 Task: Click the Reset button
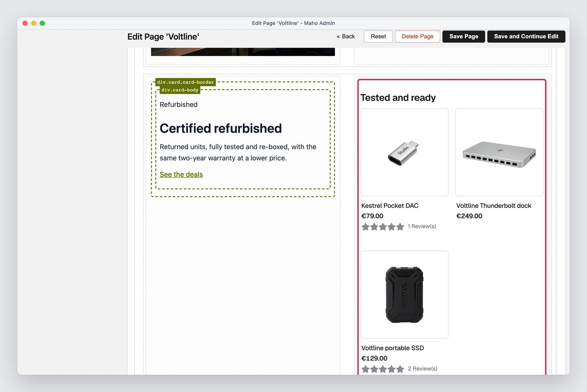click(378, 36)
